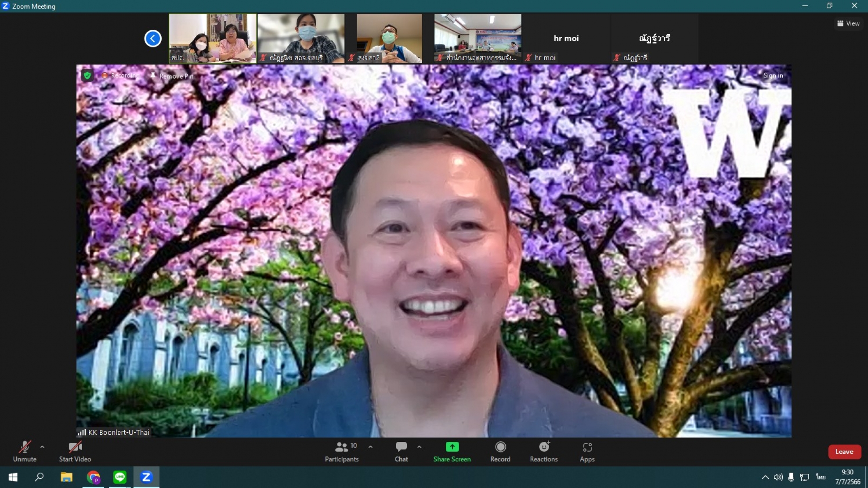Screen dimensions: 868x488
Task: Open network tray icon
Action: coord(805,477)
